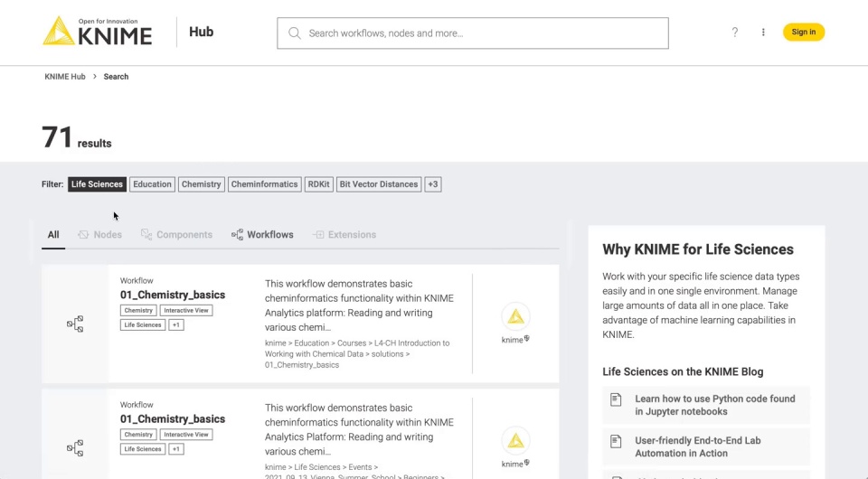Open knime owner avatar on first result
Image resolution: width=868 pixels, height=479 pixels.
[x=515, y=317]
